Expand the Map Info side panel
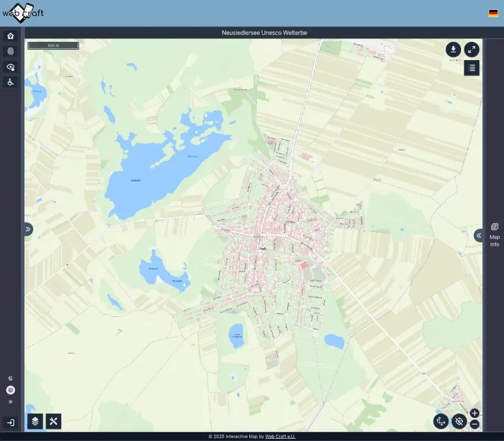Screen dimensions: 504x441 coord(493,235)
